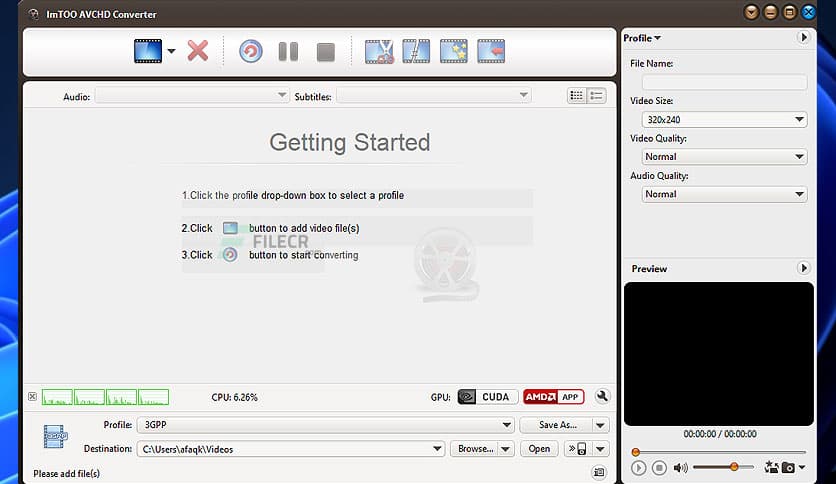Open the Destination path dropdown
The width and height of the screenshot is (836, 484).
pyautogui.click(x=291, y=449)
